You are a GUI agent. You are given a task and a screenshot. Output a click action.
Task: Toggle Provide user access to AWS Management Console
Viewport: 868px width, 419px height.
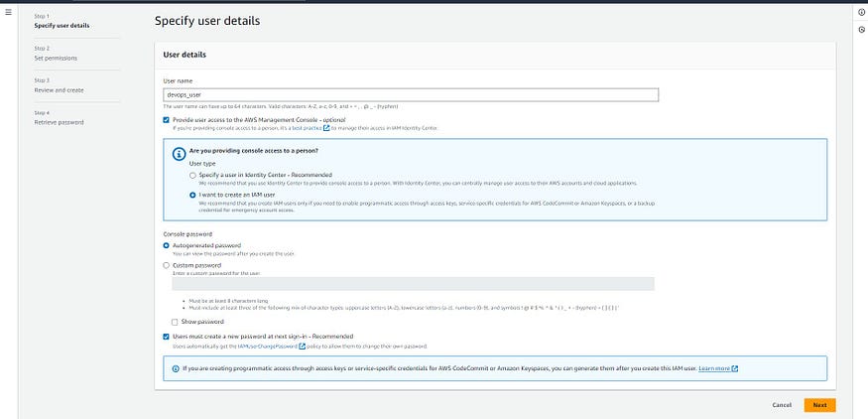[166, 120]
